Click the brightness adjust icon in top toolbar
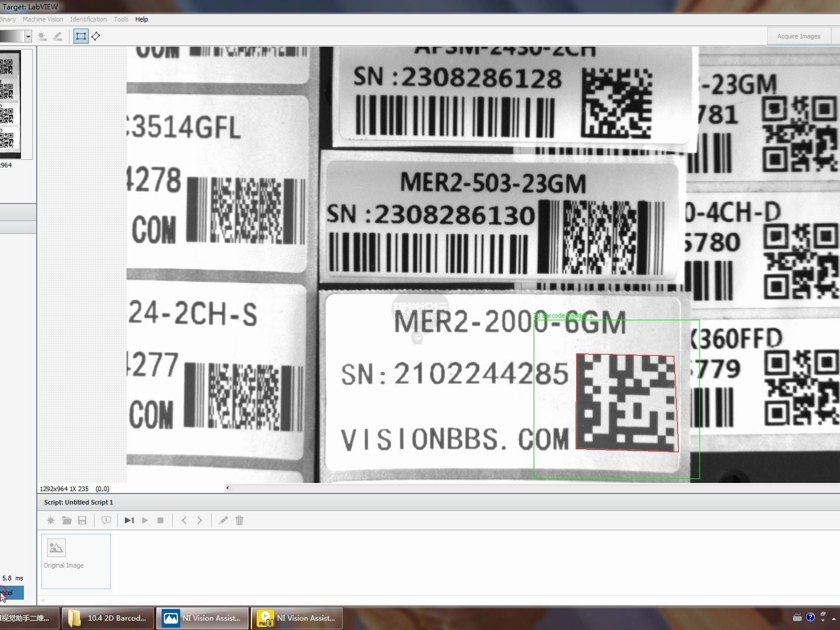 (x=42, y=36)
